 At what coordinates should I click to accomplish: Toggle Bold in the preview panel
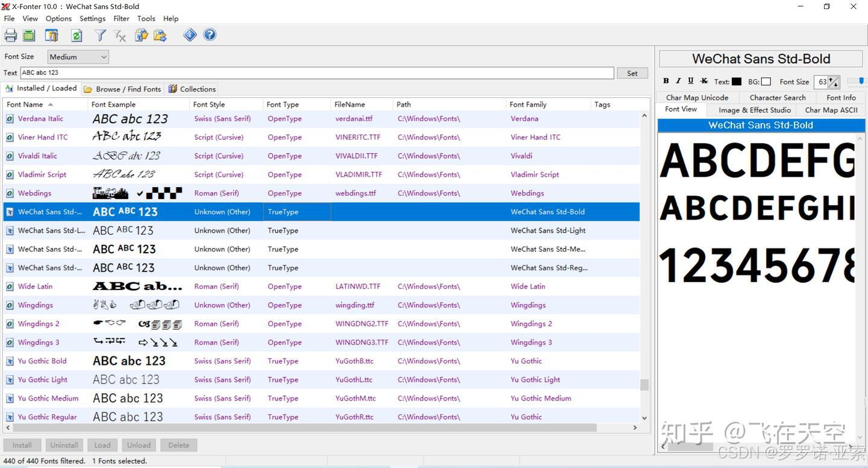point(666,81)
